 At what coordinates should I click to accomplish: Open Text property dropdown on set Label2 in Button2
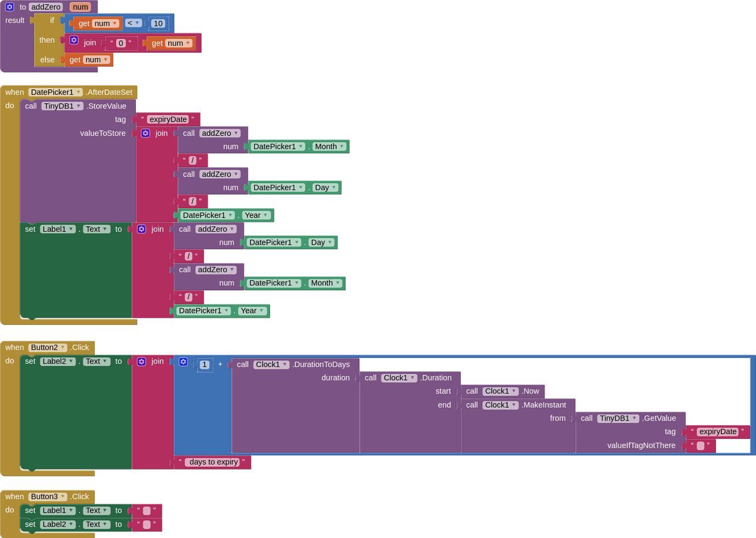coord(96,362)
